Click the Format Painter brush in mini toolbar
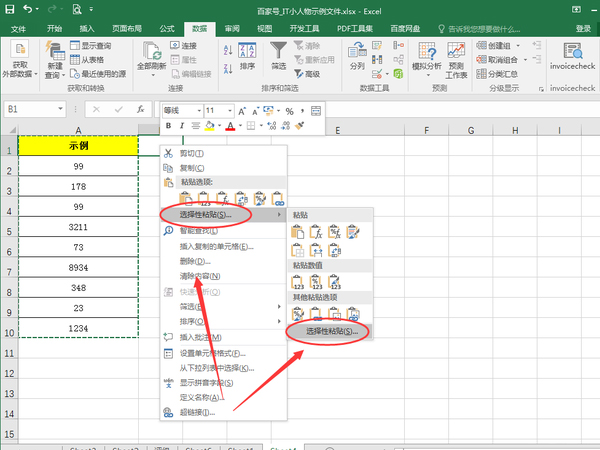 tap(298, 126)
